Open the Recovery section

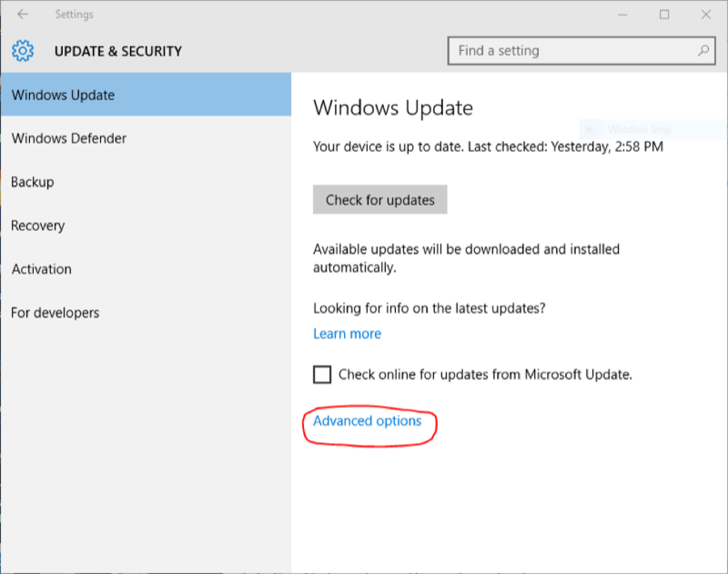[x=146, y=226]
